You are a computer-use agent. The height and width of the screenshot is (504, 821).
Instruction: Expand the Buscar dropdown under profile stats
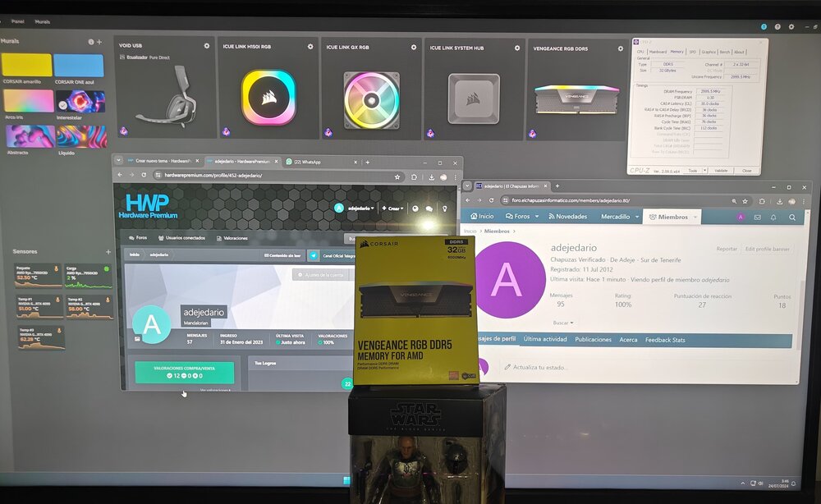pos(563,323)
